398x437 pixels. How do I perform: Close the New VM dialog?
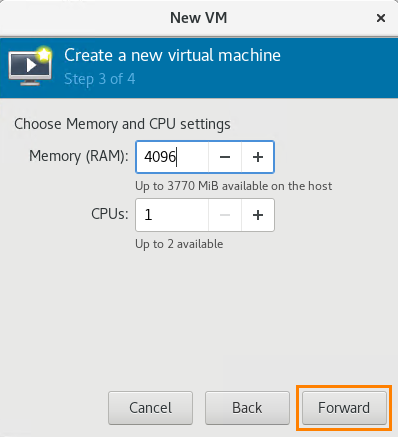click(381, 18)
